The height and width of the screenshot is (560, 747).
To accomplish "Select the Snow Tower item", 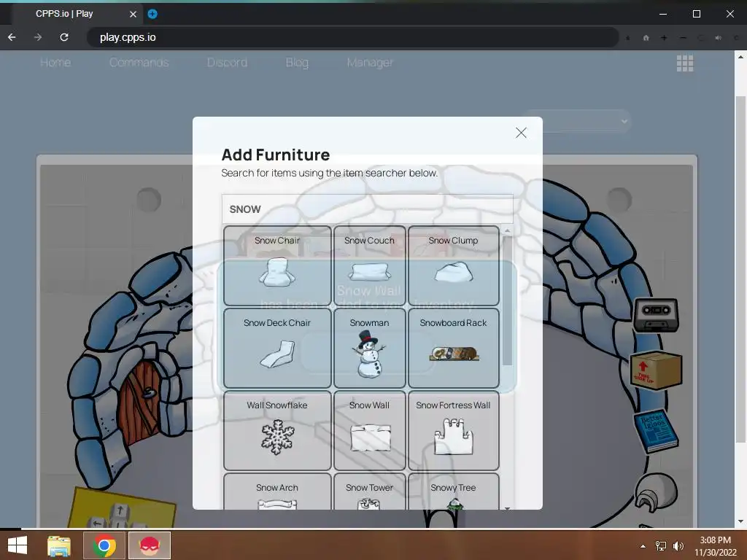I will coord(370,491).
